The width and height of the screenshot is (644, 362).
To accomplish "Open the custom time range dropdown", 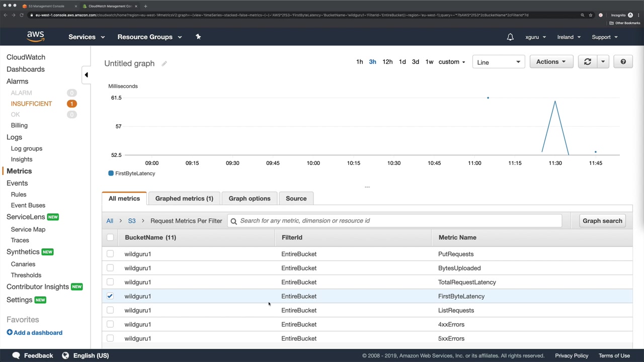I will click(451, 62).
